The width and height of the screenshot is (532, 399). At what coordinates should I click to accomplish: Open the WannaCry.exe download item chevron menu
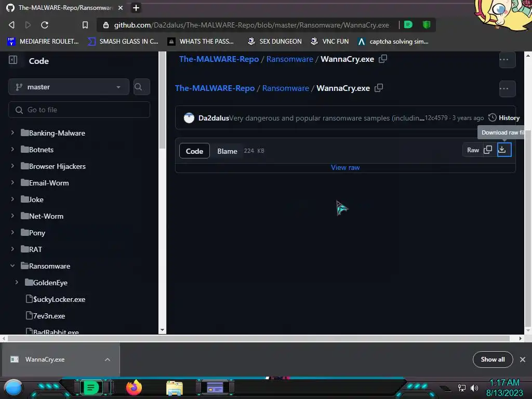click(x=108, y=360)
